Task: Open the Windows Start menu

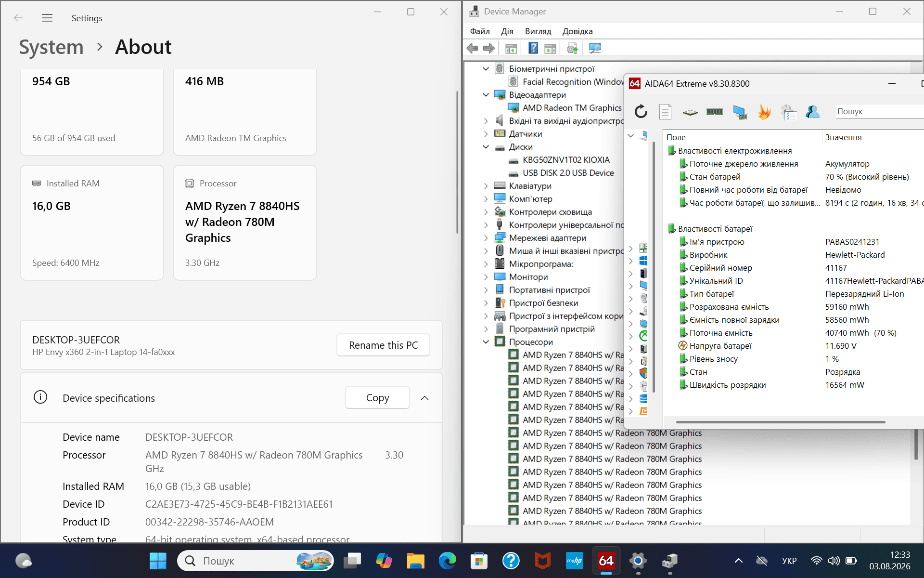Action: [x=158, y=561]
